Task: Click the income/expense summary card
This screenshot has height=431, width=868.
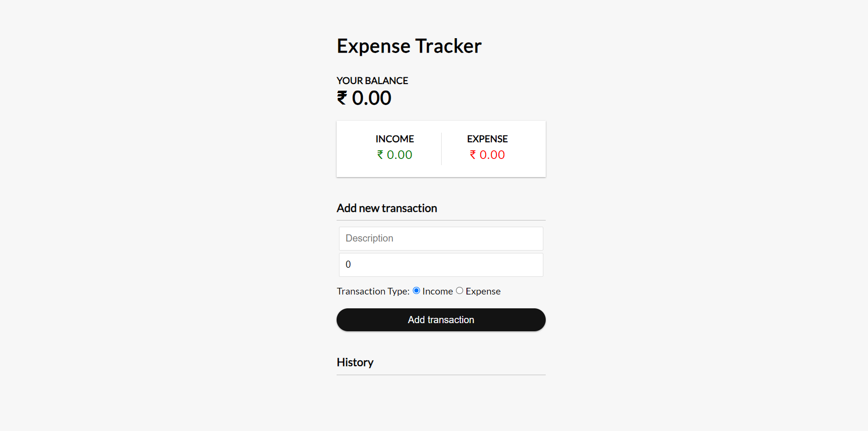Action: tap(441, 149)
